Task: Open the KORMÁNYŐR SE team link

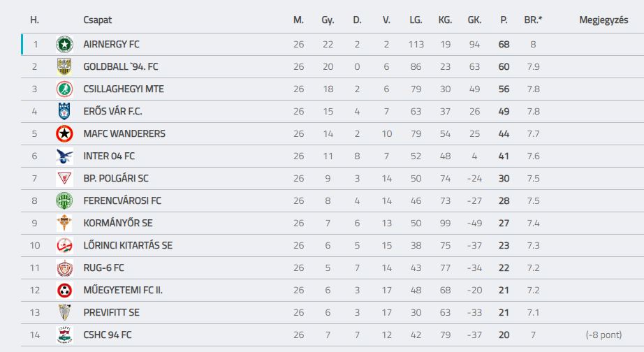Action: [118, 223]
